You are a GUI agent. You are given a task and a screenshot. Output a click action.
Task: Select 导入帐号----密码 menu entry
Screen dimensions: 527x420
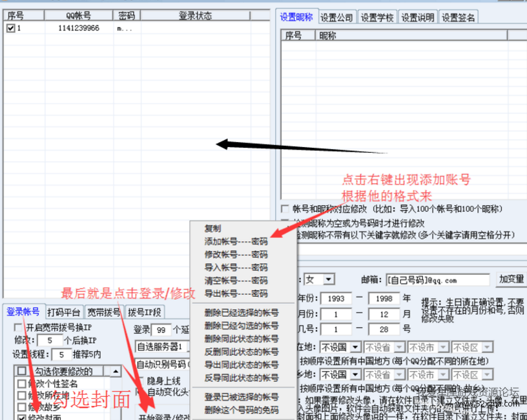point(236,267)
